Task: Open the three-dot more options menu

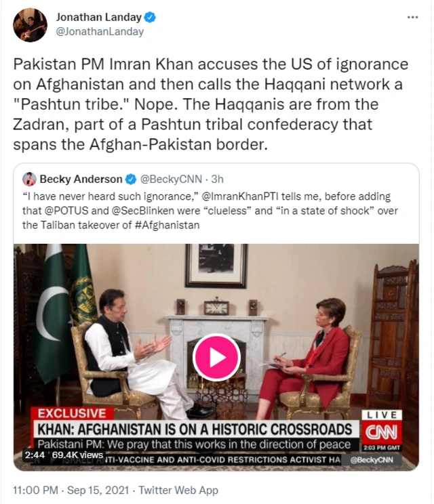Action: click(x=412, y=17)
